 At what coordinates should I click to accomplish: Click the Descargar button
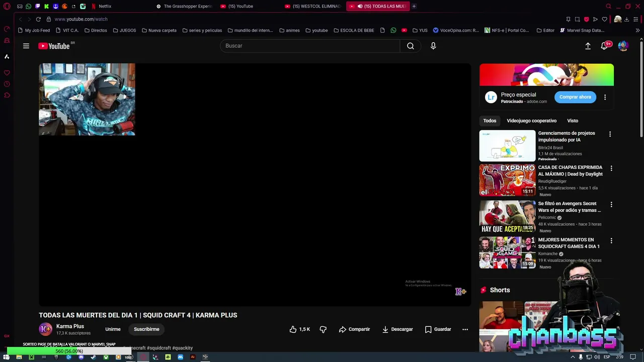tap(397, 329)
